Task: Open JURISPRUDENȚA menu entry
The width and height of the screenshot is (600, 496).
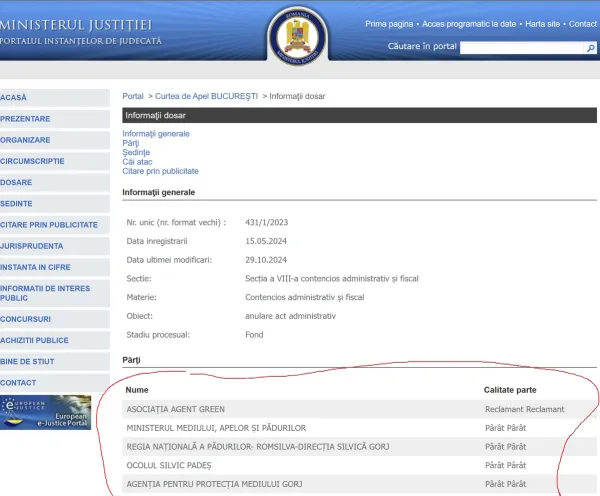Action: [32, 246]
